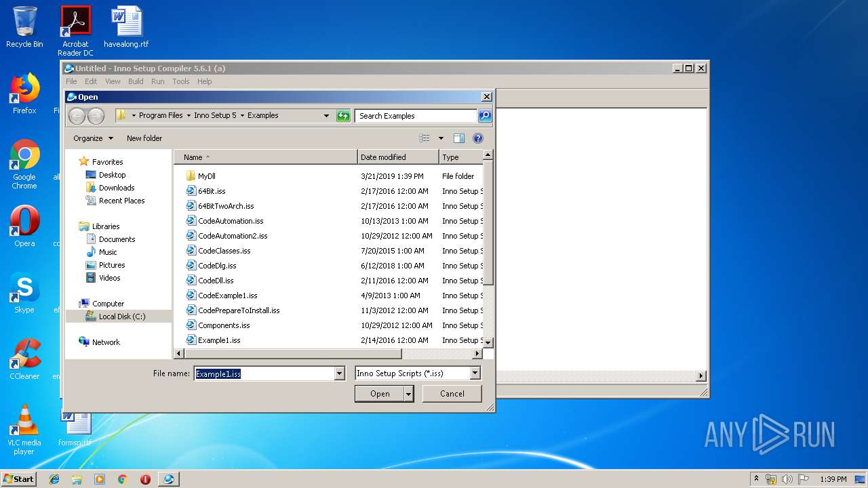Open the Tools menu
Viewport: 868px width, 488px height.
pos(181,81)
